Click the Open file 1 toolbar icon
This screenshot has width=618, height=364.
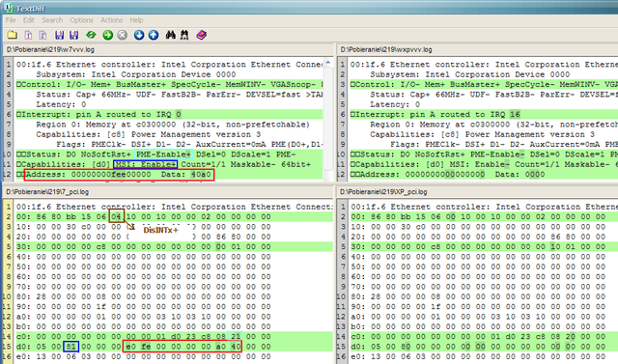pos(28,35)
